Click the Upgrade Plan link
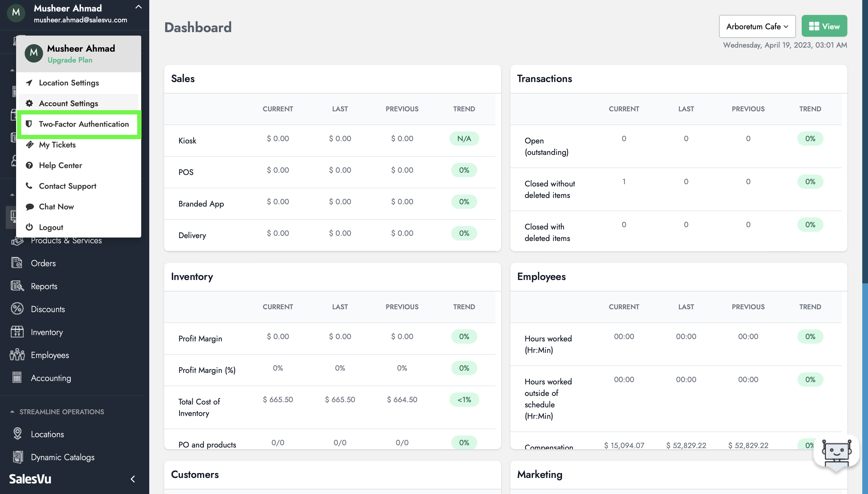The width and height of the screenshot is (868, 494). click(x=69, y=60)
